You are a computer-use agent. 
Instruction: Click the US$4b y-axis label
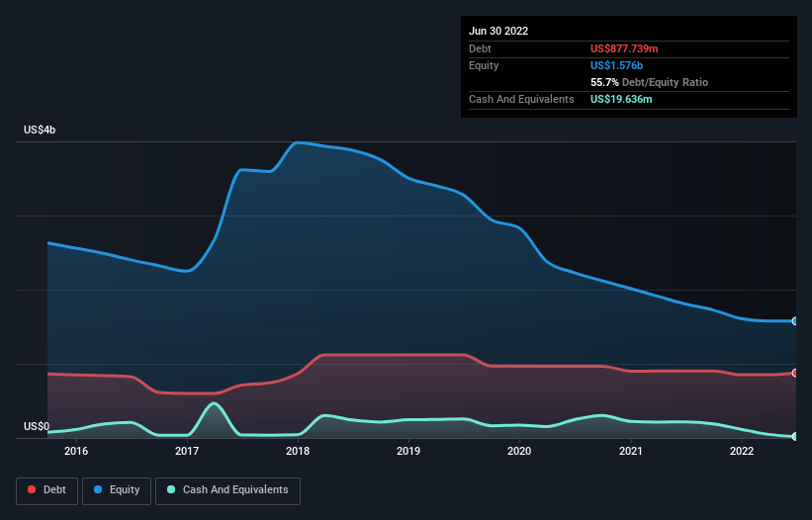point(40,130)
